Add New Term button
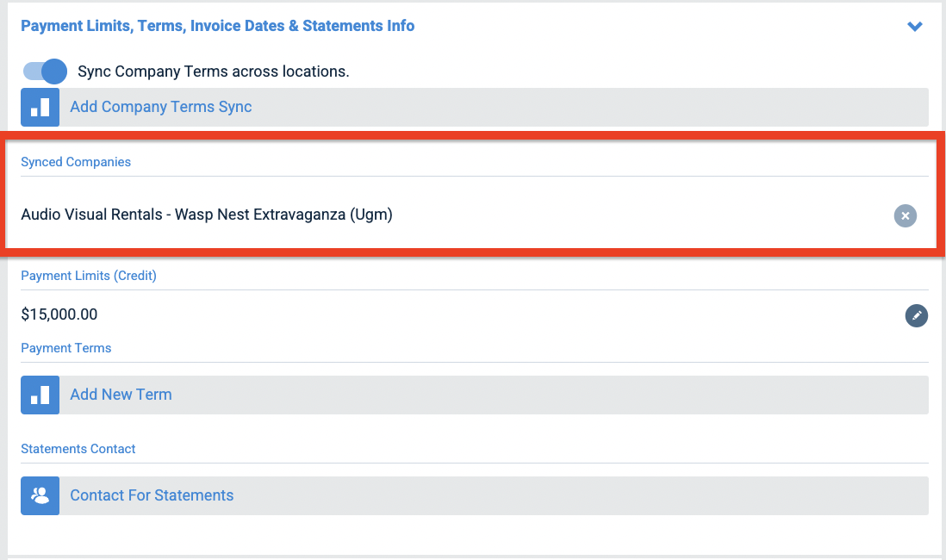 [474, 395]
